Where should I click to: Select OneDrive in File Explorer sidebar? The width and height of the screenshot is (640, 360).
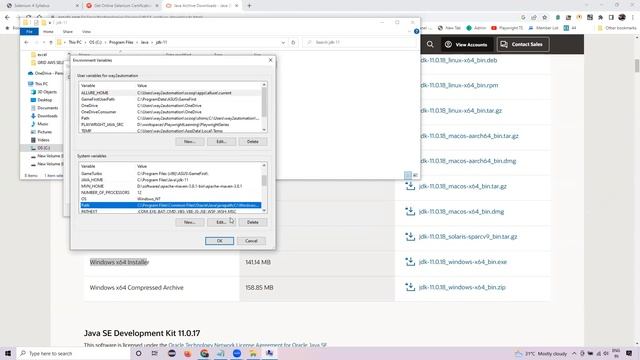click(45, 73)
